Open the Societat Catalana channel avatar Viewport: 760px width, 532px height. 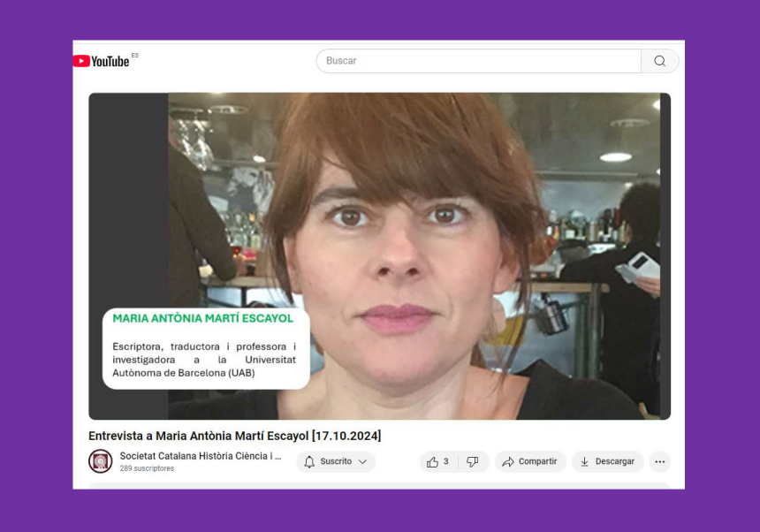pyautogui.click(x=101, y=461)
